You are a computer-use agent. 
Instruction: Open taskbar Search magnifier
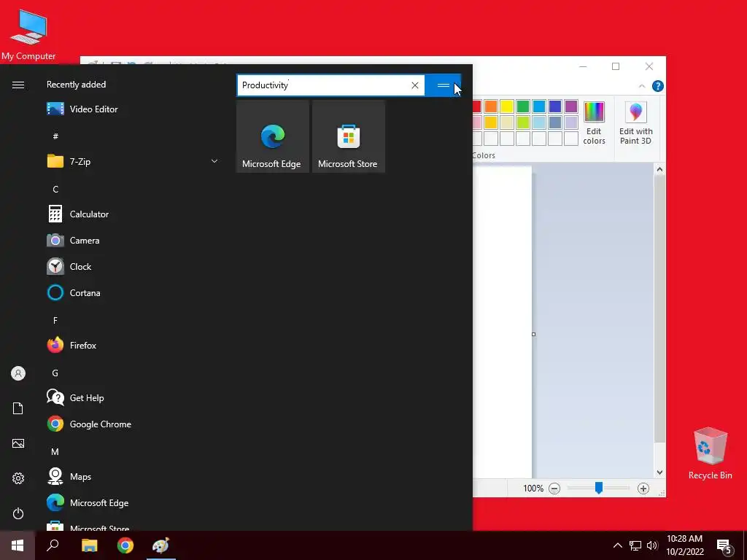click(x=53, y=545)
